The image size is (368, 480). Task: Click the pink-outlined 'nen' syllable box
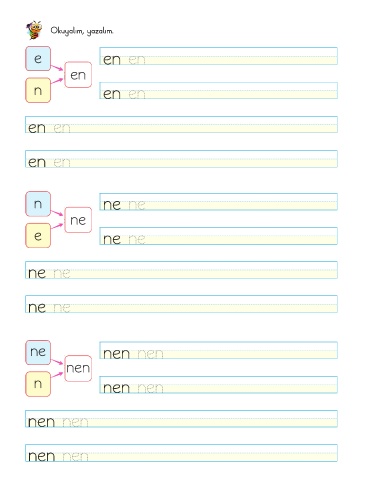pyautogui.click(x=78, y=368)
